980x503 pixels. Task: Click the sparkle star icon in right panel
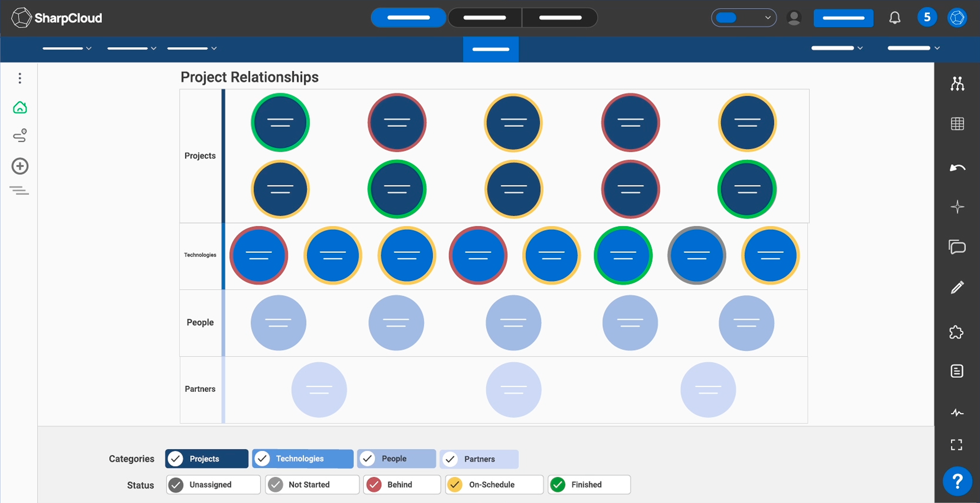click(957, 207)
